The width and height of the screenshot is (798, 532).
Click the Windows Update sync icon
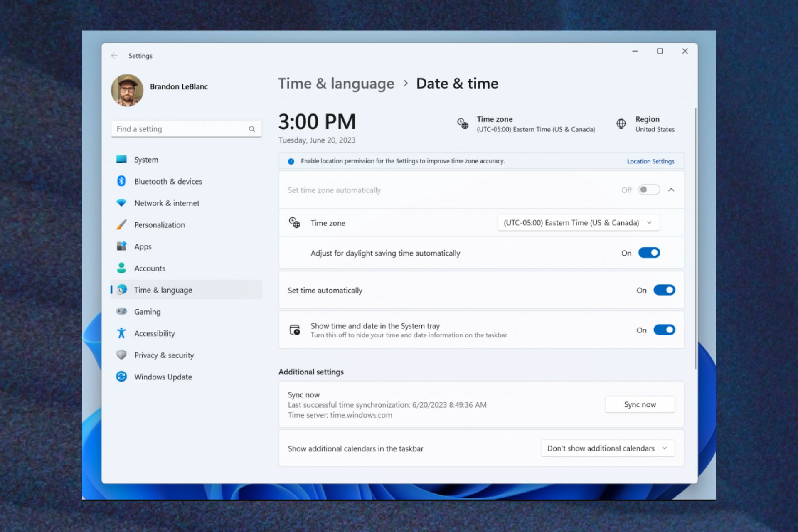click(121, 377)
